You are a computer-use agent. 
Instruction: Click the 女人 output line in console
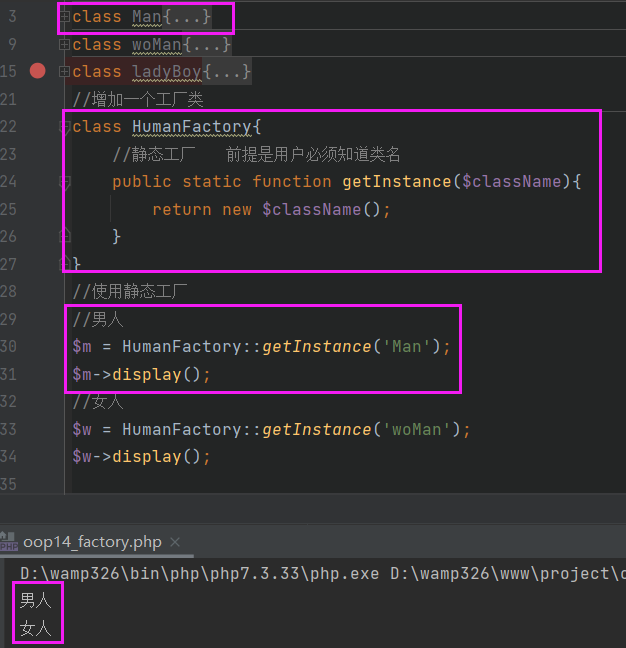click(x=36, y=628)
